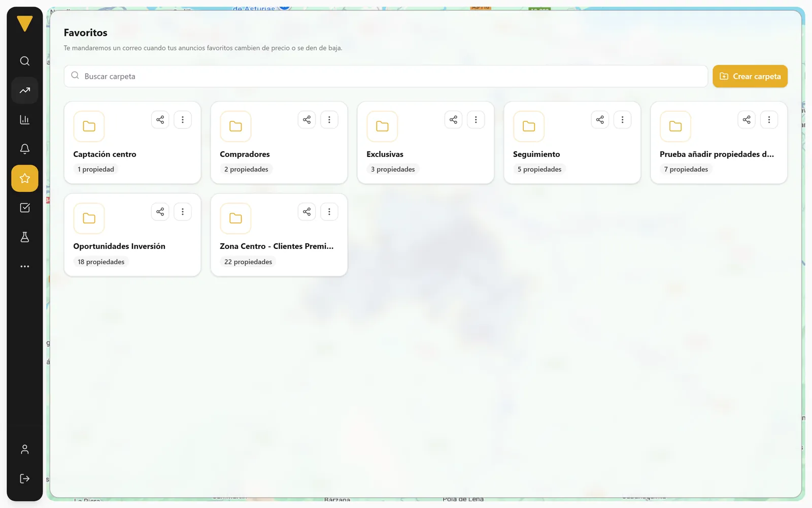Click the logout icon in sidebar
Viewport: 812px width, 508px height.
pyautogui.click(x=24, y=479)
